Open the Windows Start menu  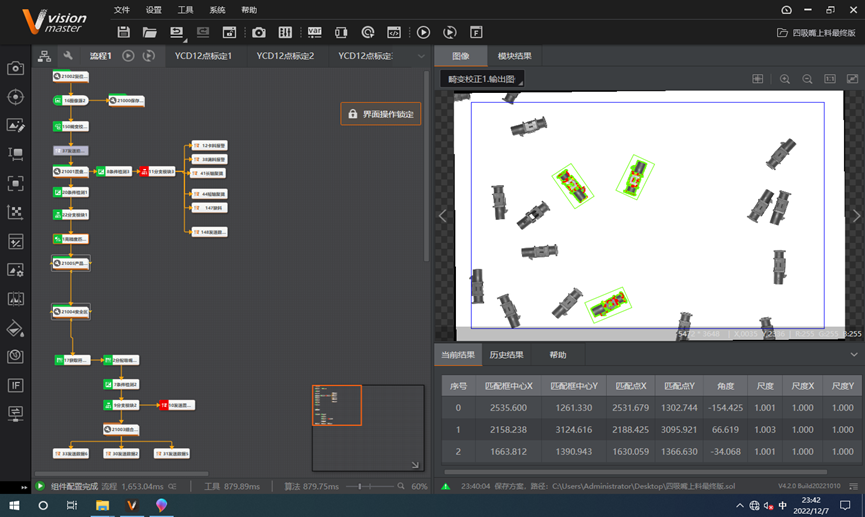click(x=14, y=505)
